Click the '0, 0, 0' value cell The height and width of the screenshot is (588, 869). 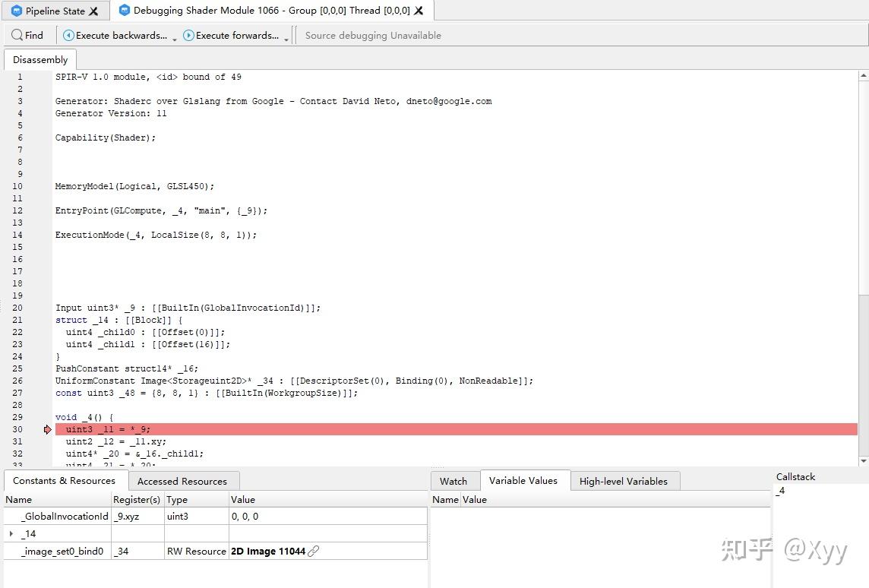245,517
